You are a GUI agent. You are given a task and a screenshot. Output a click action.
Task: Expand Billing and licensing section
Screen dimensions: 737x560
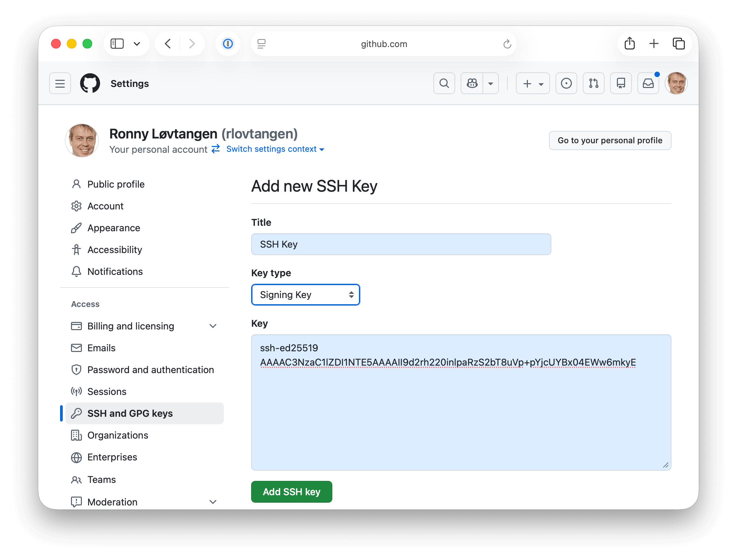pos(213,326)
